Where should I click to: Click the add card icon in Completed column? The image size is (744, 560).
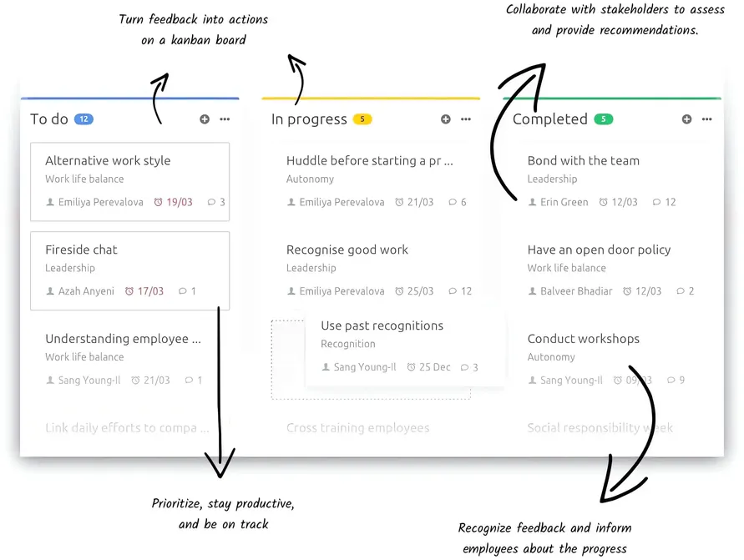(688, 119)
